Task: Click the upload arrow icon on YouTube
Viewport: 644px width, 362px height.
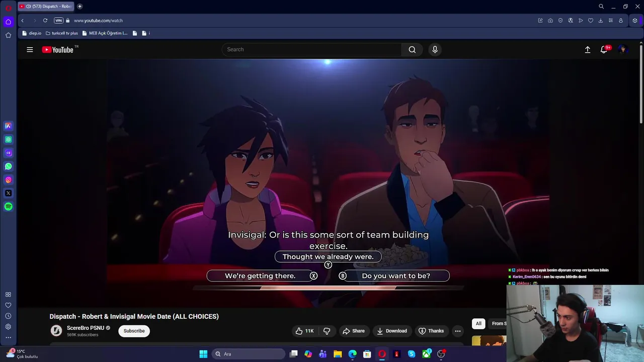Action: (x=587, y=49)
